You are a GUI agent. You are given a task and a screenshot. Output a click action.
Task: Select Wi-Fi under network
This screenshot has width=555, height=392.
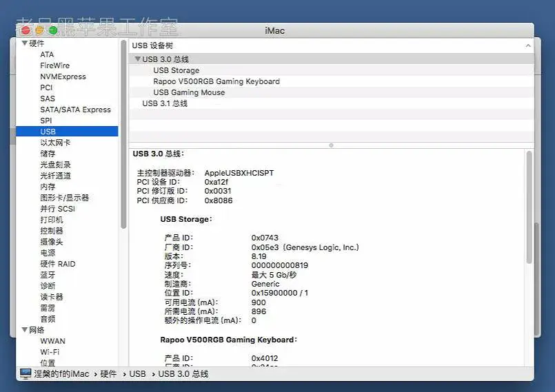[x=50, y=351]
